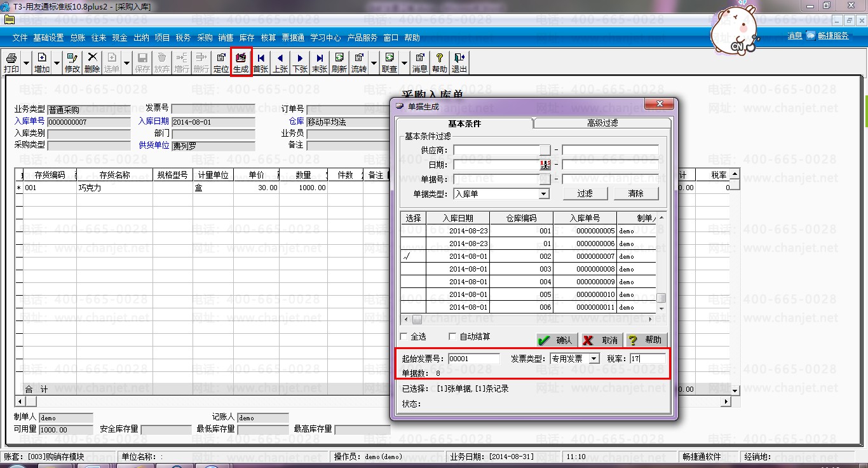
Task: Expand the 发票类型 dropdown
Action: click(594, 359)
